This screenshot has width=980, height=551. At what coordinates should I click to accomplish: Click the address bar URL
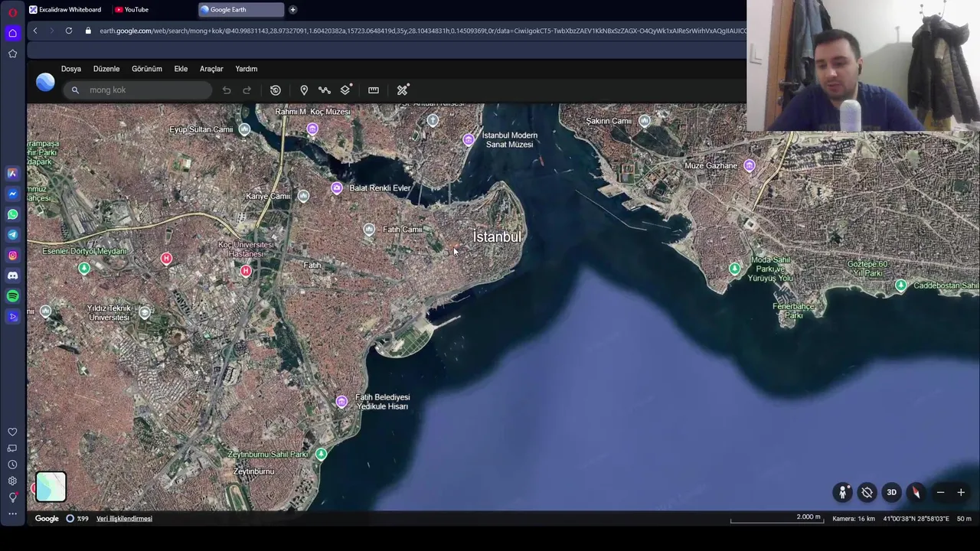(x=421, y=31)
